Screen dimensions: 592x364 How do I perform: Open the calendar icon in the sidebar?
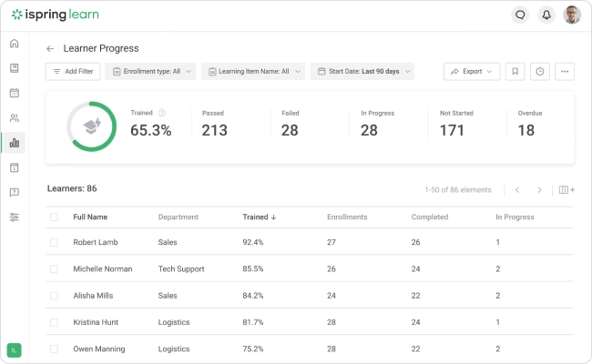[15, 93]
